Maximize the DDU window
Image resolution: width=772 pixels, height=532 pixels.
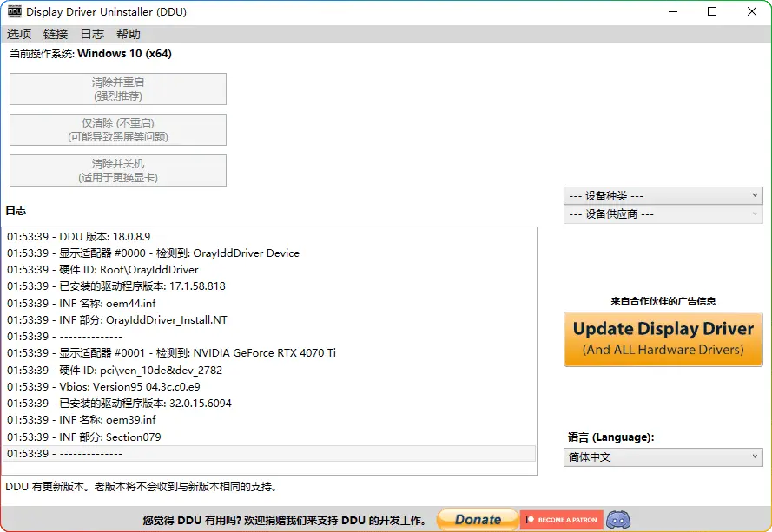click(712, 12)
